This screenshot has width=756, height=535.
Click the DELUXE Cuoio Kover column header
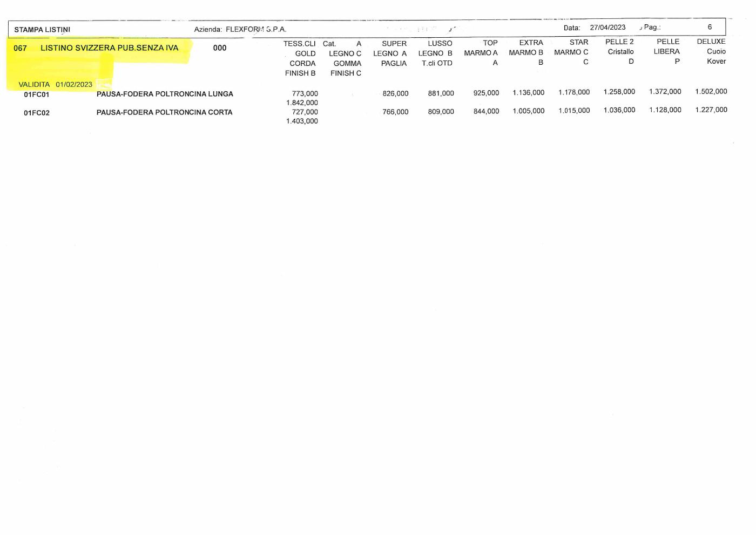(712, 51)
